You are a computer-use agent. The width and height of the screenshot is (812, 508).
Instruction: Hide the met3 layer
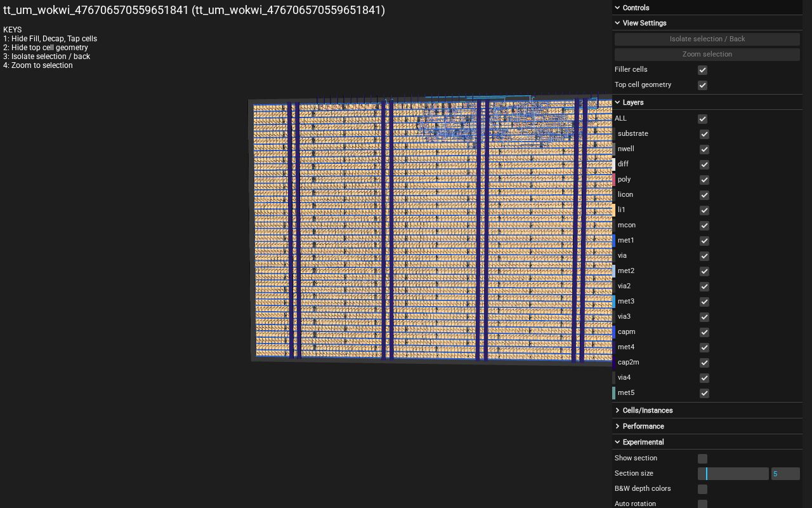tap(704, 302)
